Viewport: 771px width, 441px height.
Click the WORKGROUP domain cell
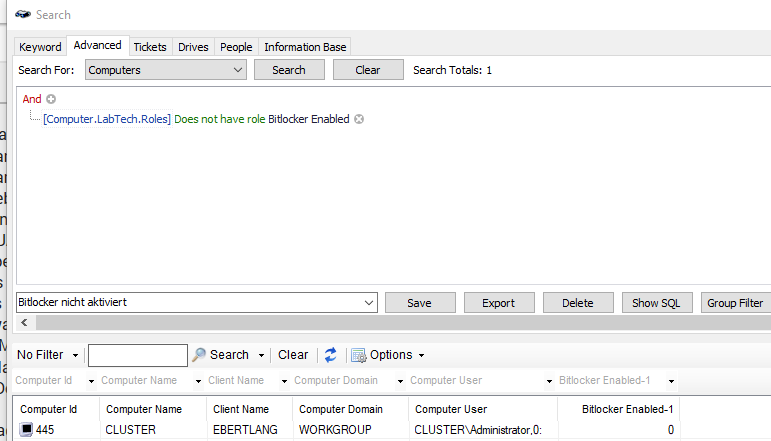351,430
